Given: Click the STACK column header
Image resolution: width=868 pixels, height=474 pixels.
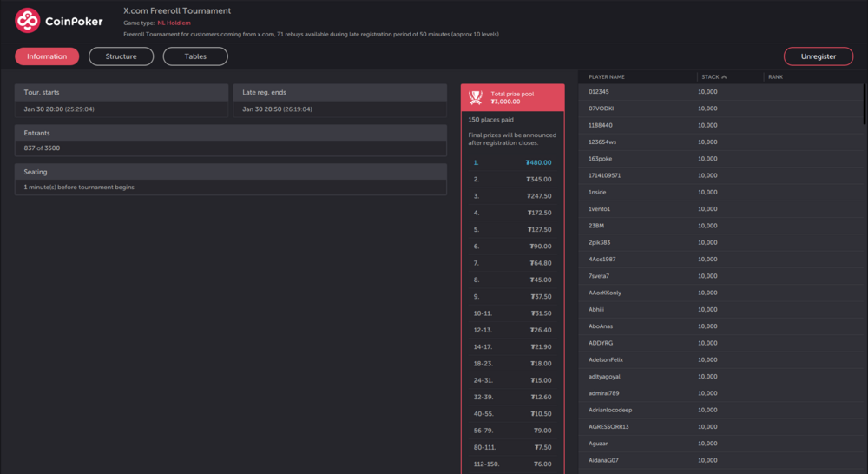Looking at the screenshot, I should tap(710, 77).
